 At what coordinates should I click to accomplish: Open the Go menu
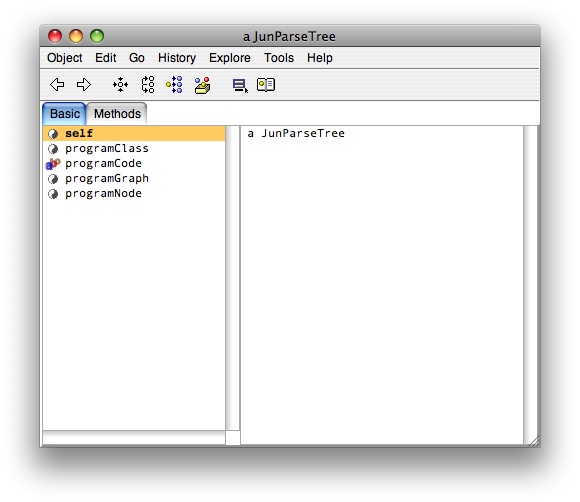coord(136,58)
